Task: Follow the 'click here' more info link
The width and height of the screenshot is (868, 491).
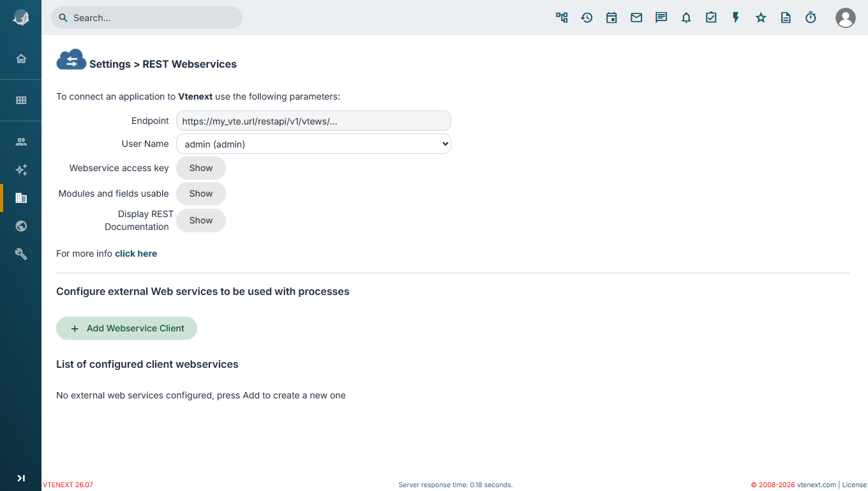Action: [136, 253]
